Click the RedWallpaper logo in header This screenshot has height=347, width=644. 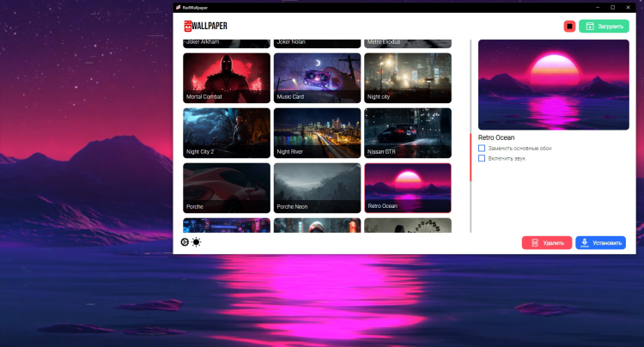pyautogui.click(x=205, y=26)
